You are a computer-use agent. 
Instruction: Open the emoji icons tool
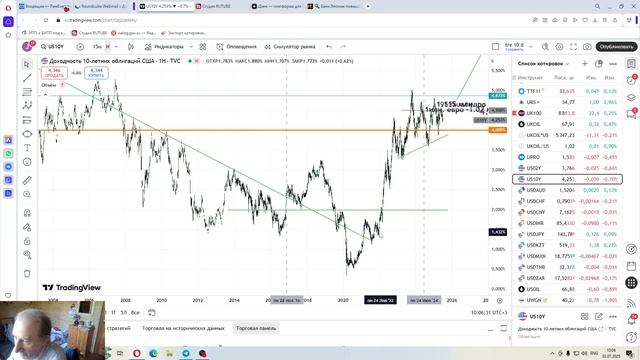click(27, 162)
